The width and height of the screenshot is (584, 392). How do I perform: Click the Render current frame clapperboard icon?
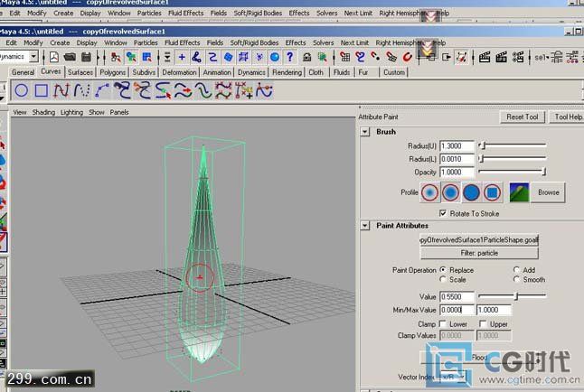coord(485,57)
